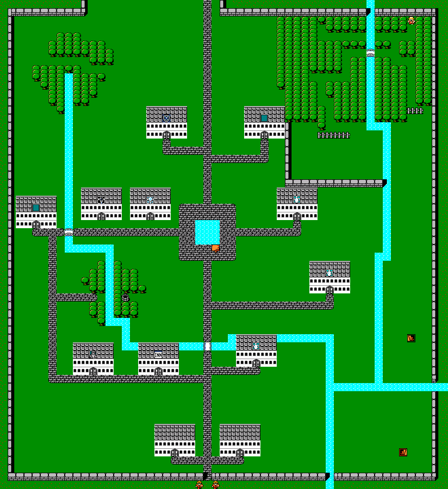448x489 pixels.
Task: Click the shield sign on the north-center shop
Action: (166, 118)
